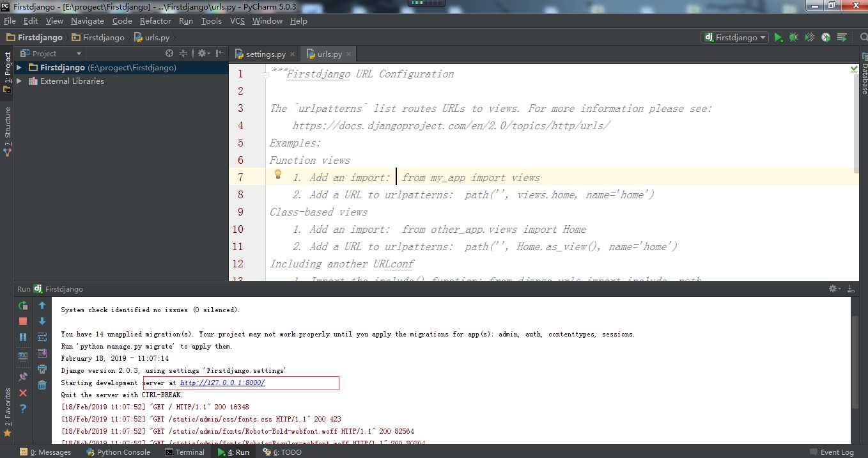Screen dimensions: 868x458
Task: Open the VCS menu
Action: (x=237, y=21)
